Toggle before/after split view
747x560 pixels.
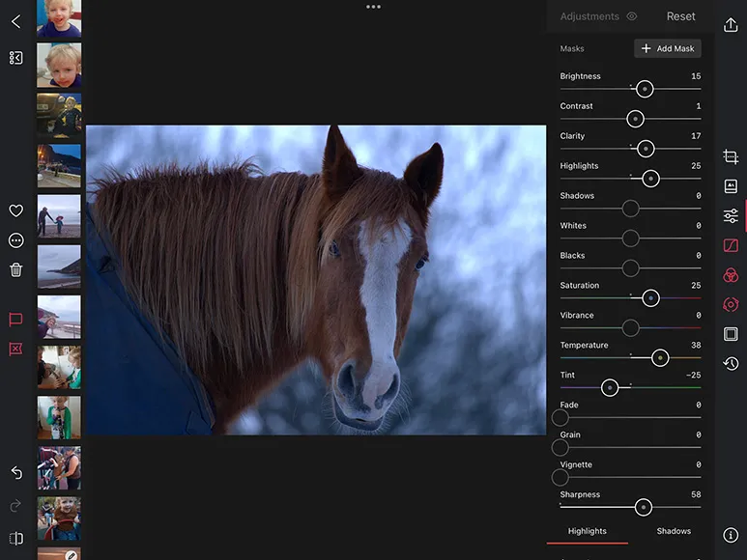click(15, 538)
